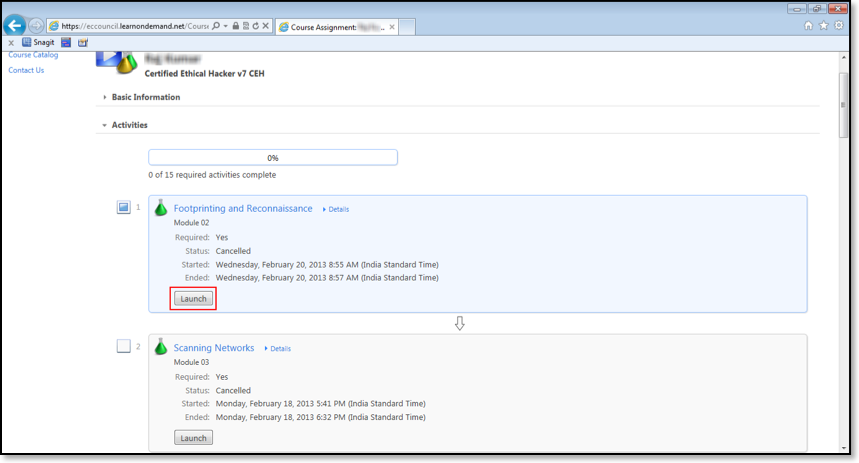859x463 pixels.
Task: Click the flask icon for Footprinting and Reconnaissance
Action: coord(161,208)
